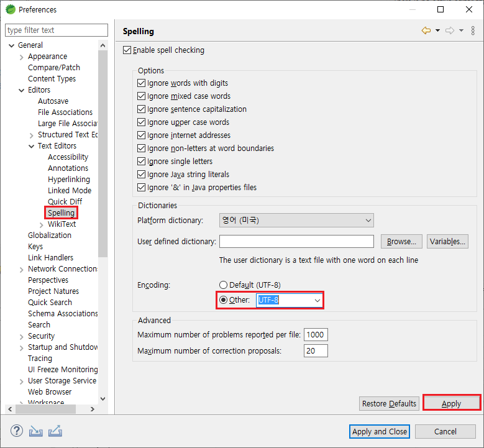Open Content Types preferences page
The height and width of the screenshot is (448, 484).
coord(52,79)
